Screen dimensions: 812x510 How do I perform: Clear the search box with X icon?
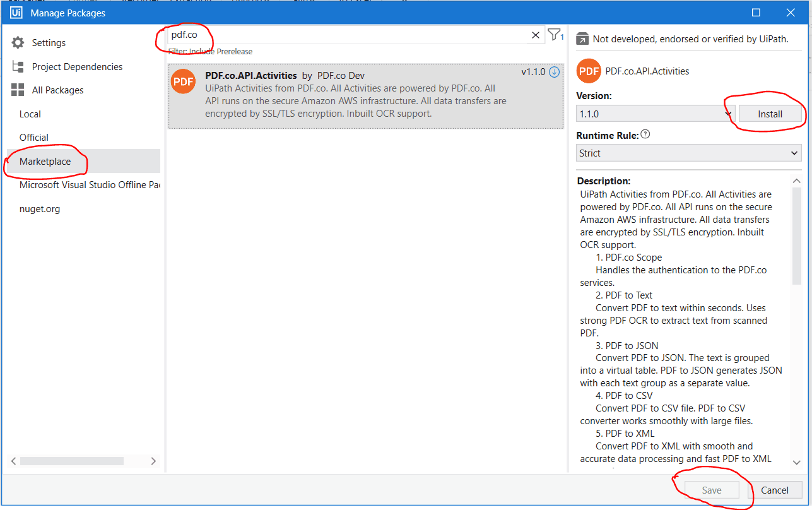click(x=536, y=35)
